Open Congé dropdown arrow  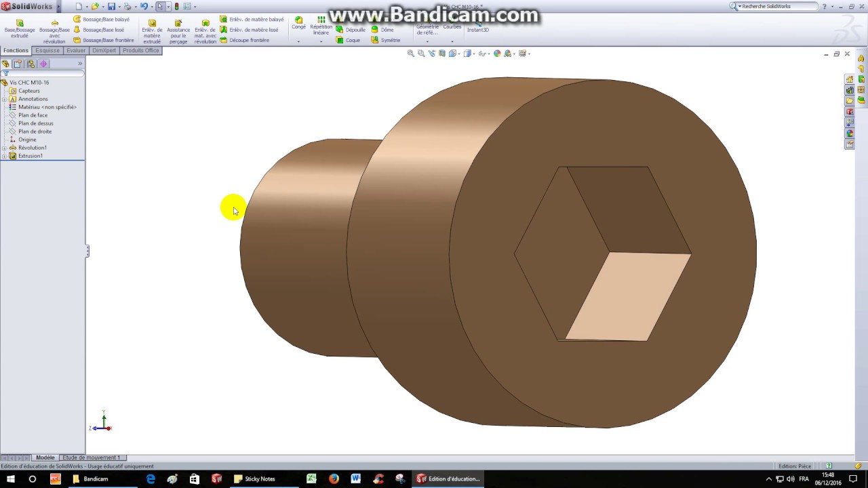click(298, 41)
